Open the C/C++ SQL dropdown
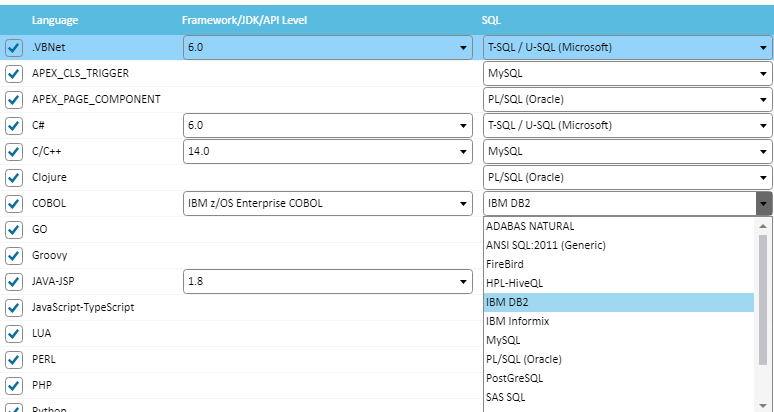774x412 pixels. (627, 151)
